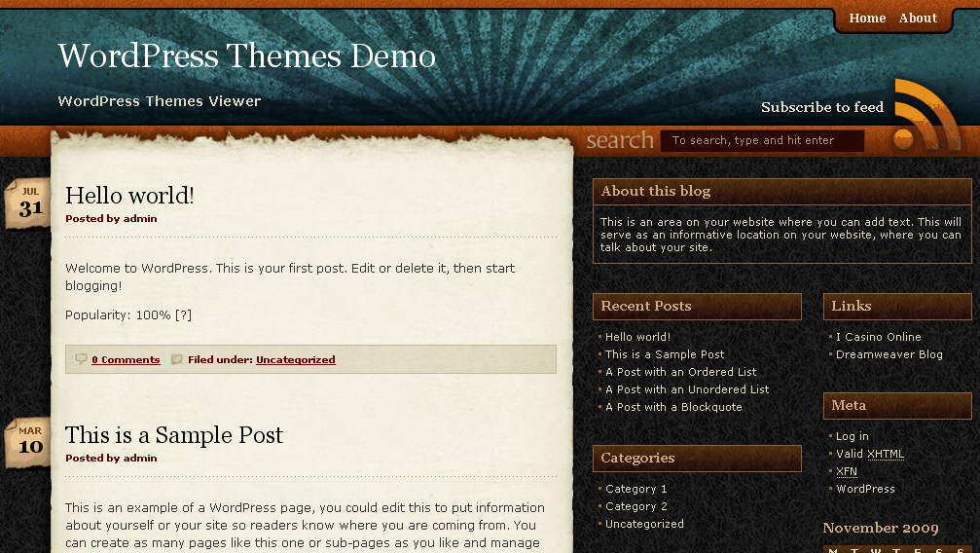Open the This is a Sample Post title
The image size is (980, 553).
(x=174, y=435)
